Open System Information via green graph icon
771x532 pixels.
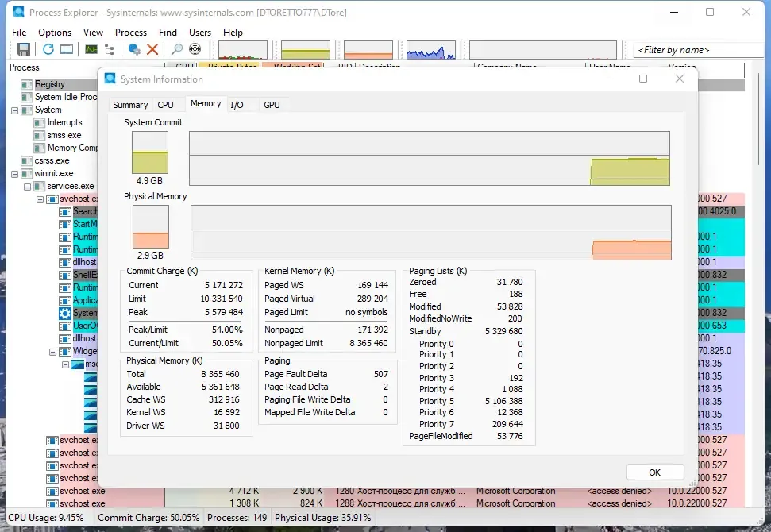tap(91, 49)
